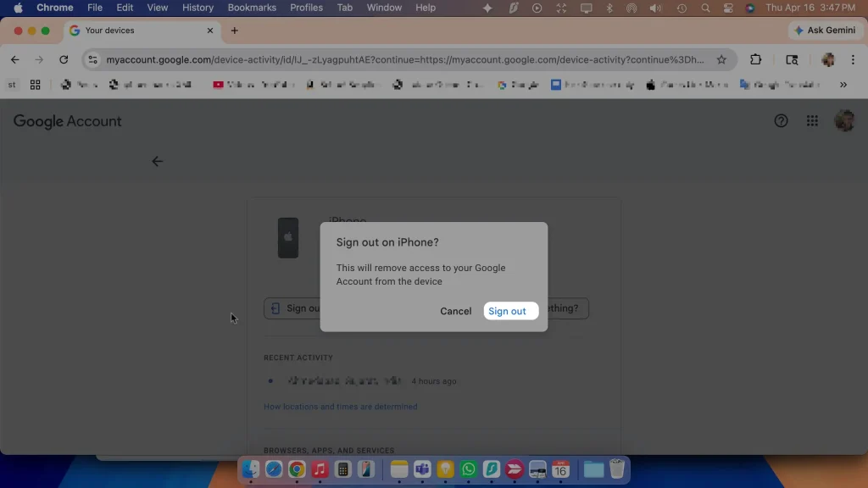This screenshot has width=868, height=488.
Task: Open the View menu
Action: 157,8
